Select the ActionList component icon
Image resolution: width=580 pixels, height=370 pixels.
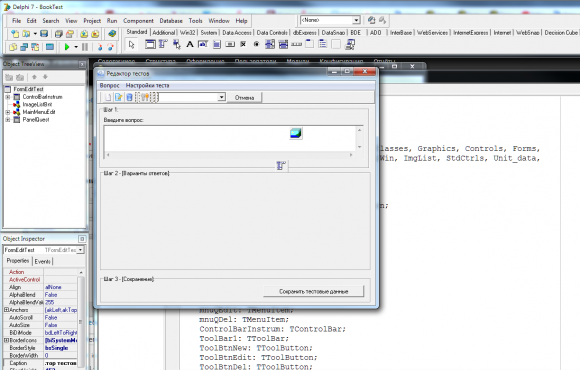point(350,44)
